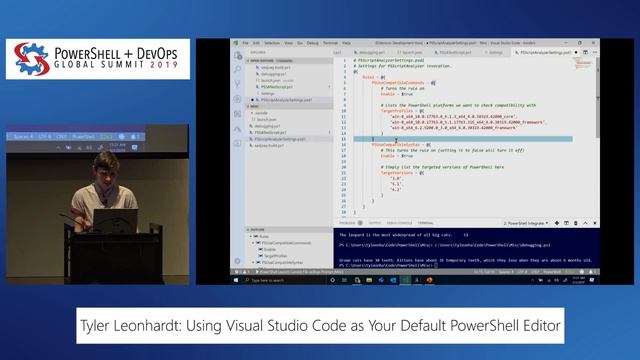Collapse the MISC folder section
Screen dimensions: 640x360
(289, 106)
